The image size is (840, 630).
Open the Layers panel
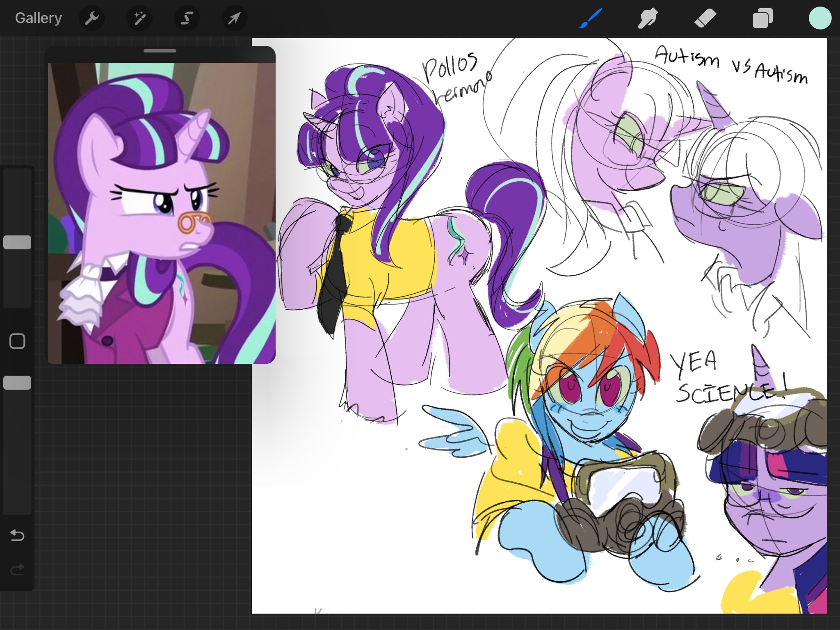click(x=762, y=18)
